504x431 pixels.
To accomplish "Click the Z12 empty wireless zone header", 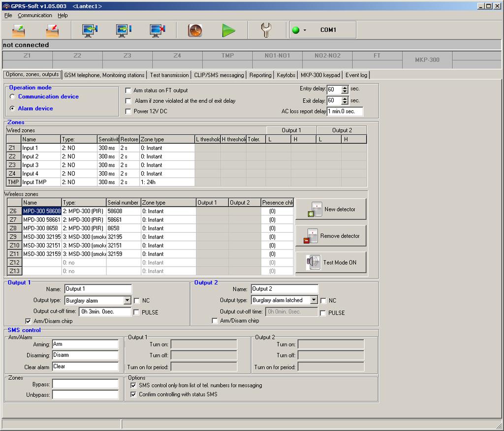I will 14,263.
